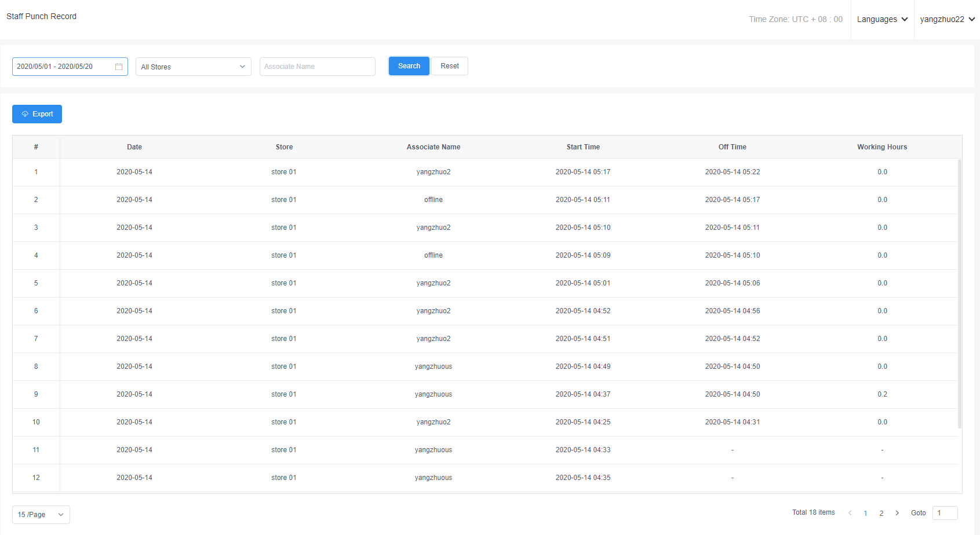Go to the next page arrow
The width and height of the screenshot is (980, 535).
(897, 513)
